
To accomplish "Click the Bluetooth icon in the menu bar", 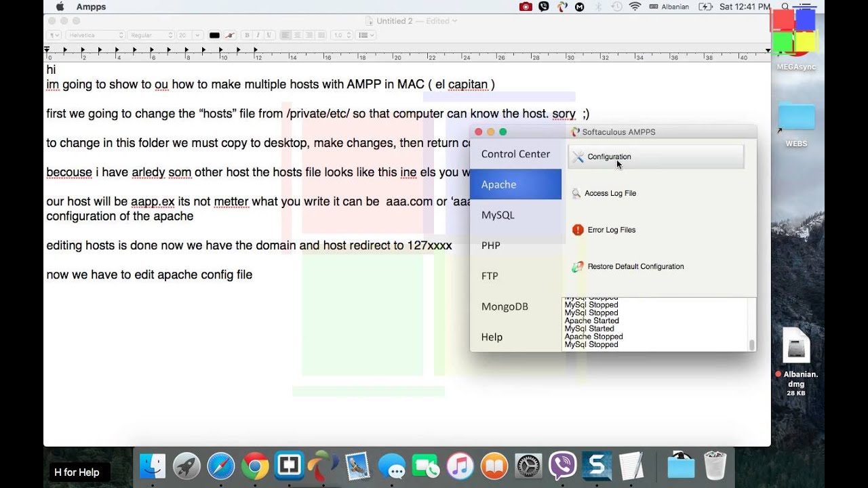I will click(598, 7).
